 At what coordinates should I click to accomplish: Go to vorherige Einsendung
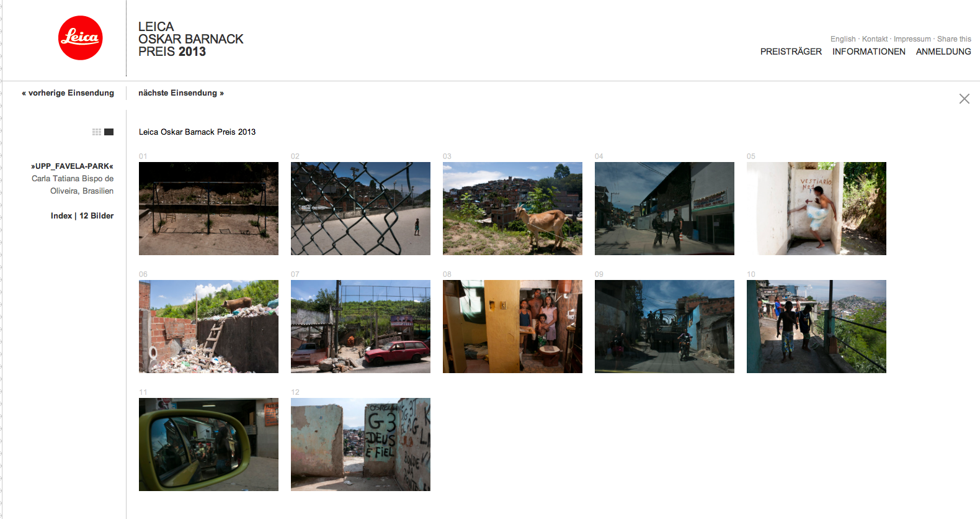coord(68,93)
